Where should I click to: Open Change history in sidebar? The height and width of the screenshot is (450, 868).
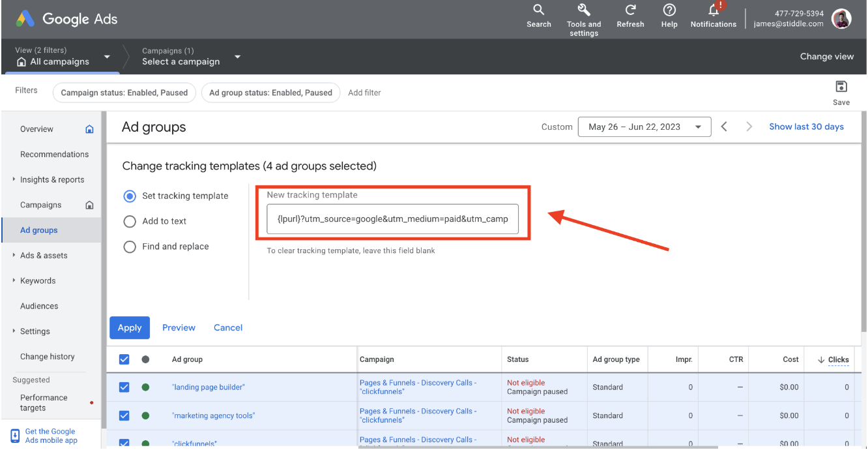(47, 357)
